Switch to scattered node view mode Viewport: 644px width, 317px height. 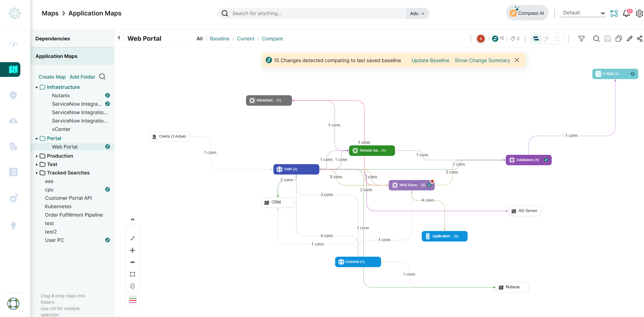click(547, 39)
